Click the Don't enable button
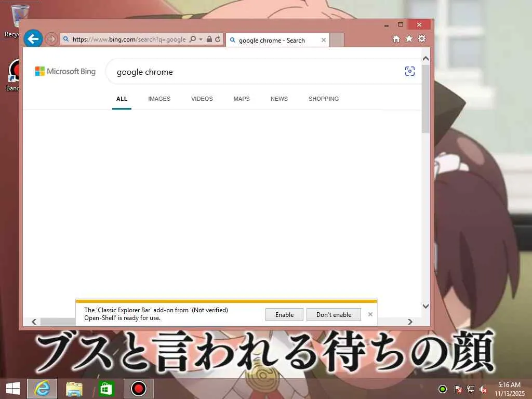This screenshot has width=532, height=399. click(x=334, y=314)
